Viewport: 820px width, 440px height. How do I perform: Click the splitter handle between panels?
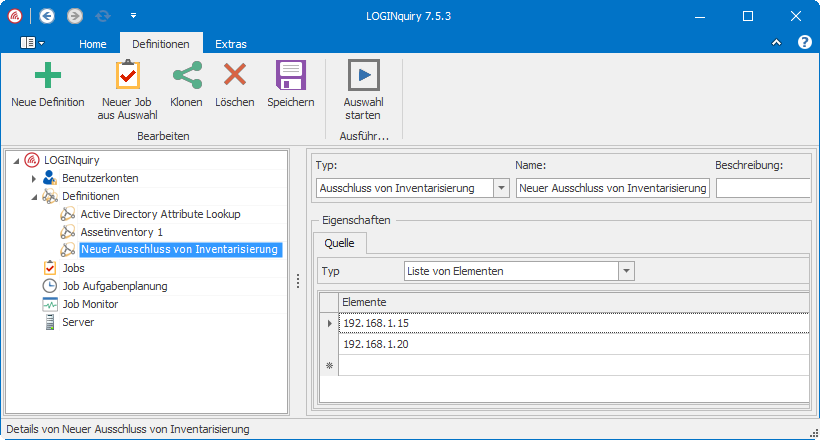click(x=298, y=281)
